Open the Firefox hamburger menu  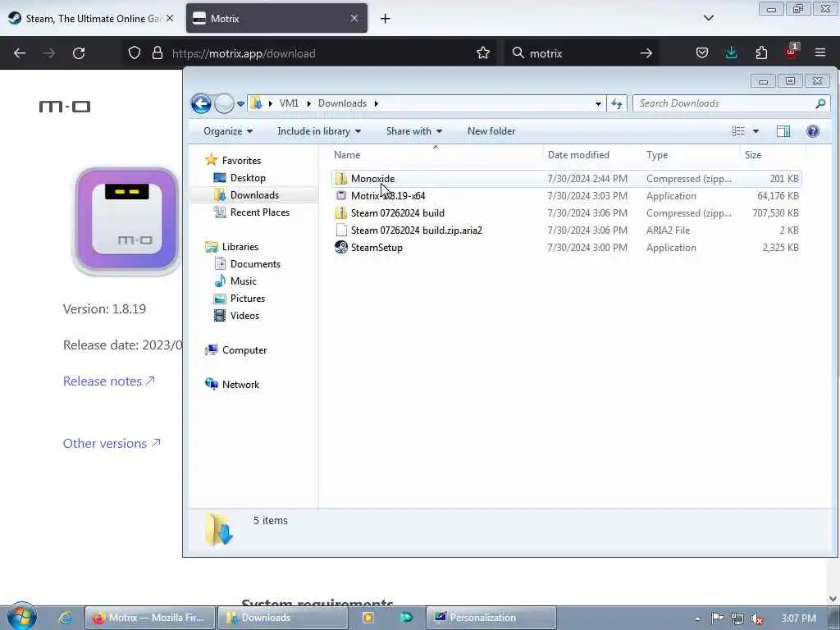[820, 53]
